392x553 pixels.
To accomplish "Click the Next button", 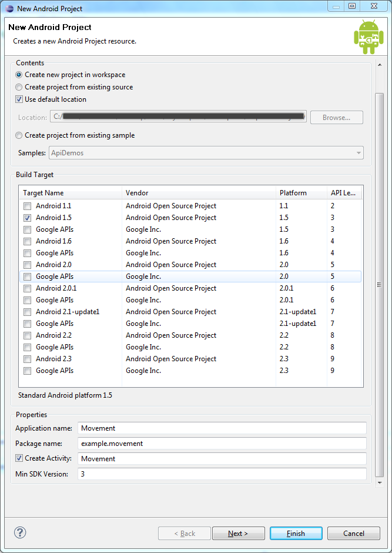I will (x=239, y=533).
